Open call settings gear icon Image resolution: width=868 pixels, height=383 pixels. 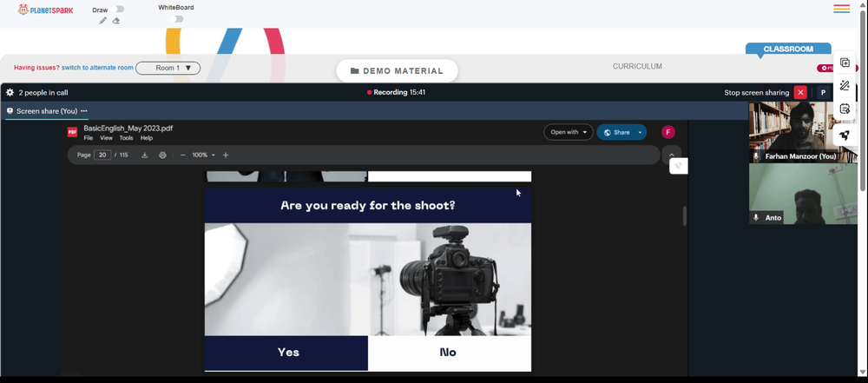[10, 93]
